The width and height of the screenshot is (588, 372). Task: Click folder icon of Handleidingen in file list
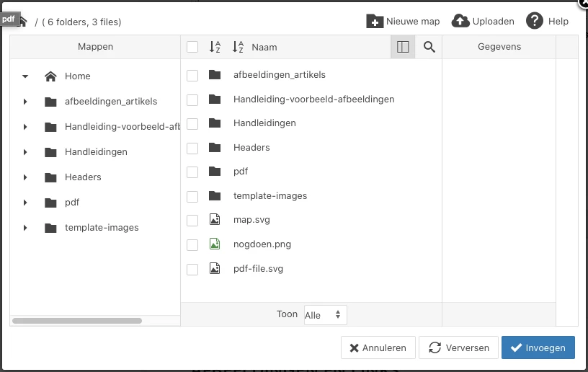pyautogui.click(x=215, y=123)
